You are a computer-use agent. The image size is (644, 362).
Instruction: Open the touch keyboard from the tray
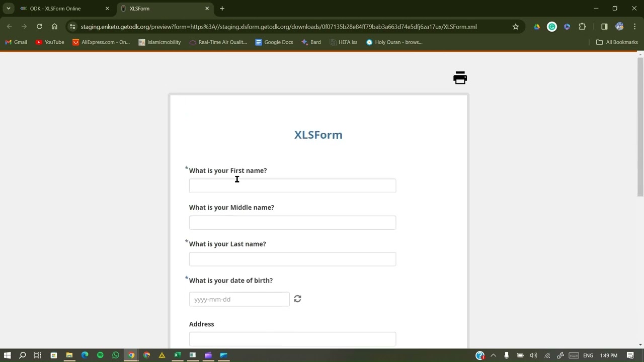pos(574,355)
